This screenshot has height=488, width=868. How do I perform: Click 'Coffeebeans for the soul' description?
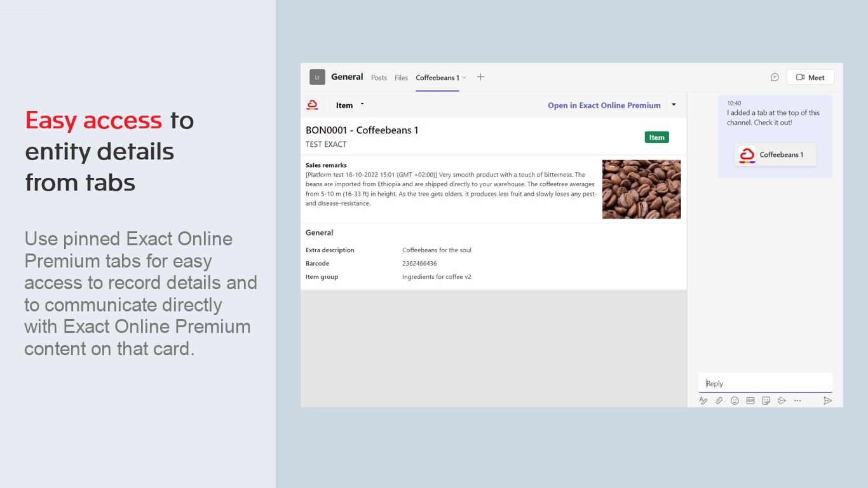[x=437, y=250]
